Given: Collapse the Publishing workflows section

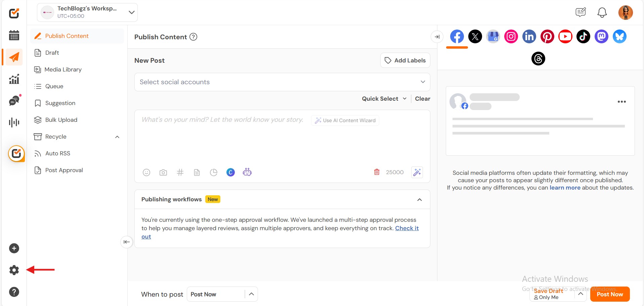Looking at the screenshot, I should click(419, 200).
